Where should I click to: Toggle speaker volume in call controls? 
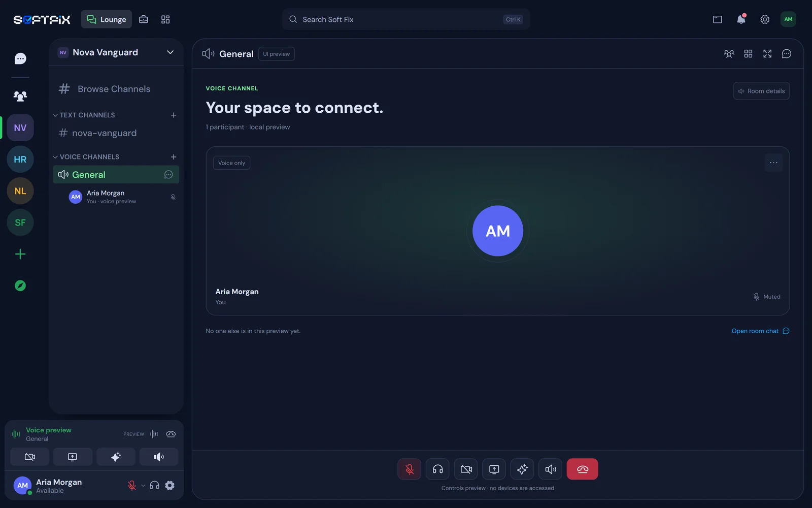[x=550, y=469]
